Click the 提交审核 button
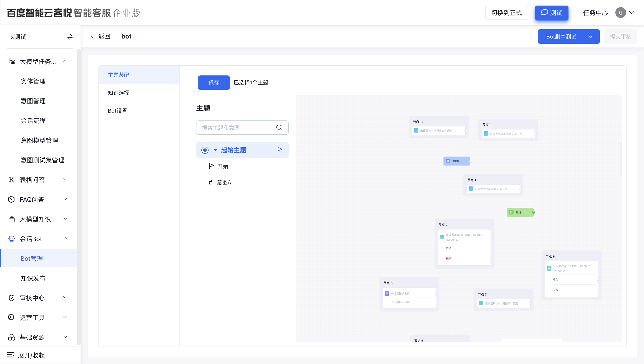 (x=621, y=36)
